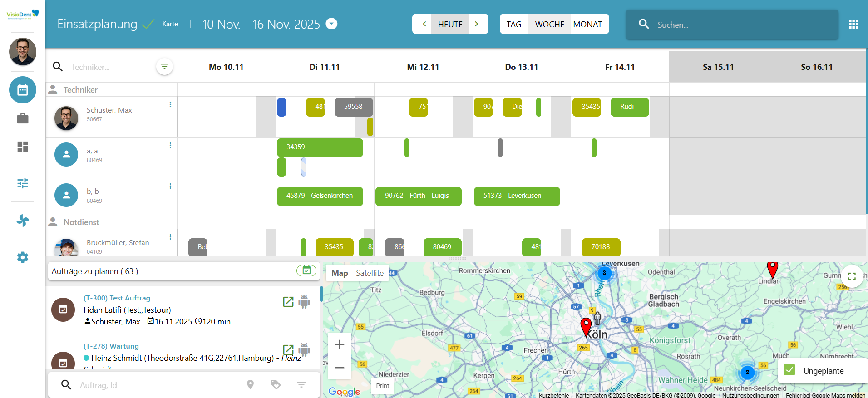
Task: Open options menu for technician b, b
Action: coord(170,186)
